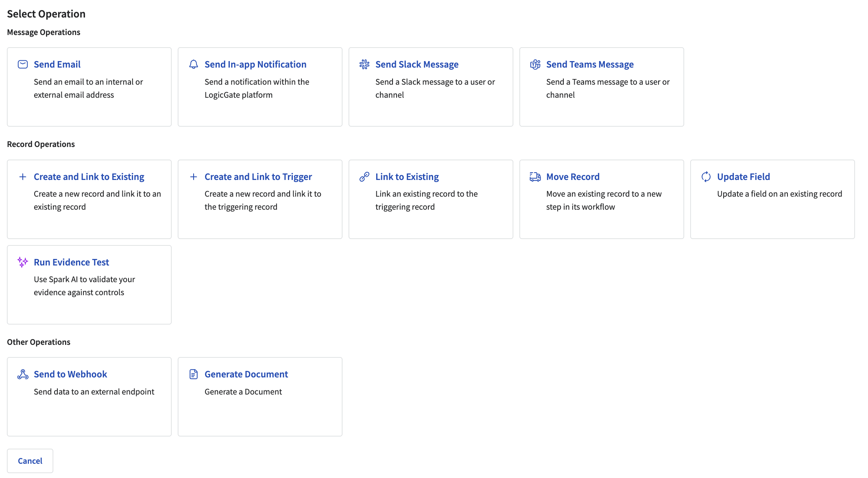Click the bell icon for In-app Notification
The image size is (868, 478).
pos(194,64)
